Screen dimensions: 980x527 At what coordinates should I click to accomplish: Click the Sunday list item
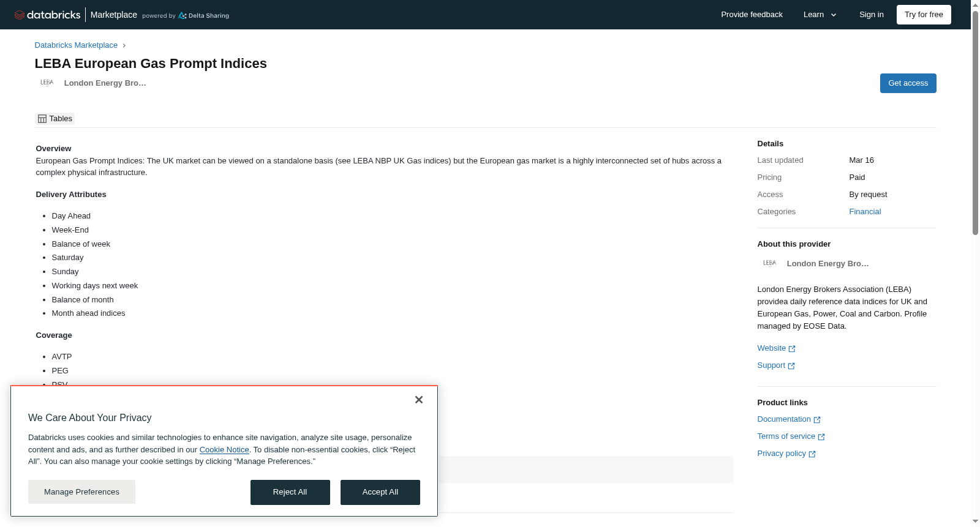point(65,272)
